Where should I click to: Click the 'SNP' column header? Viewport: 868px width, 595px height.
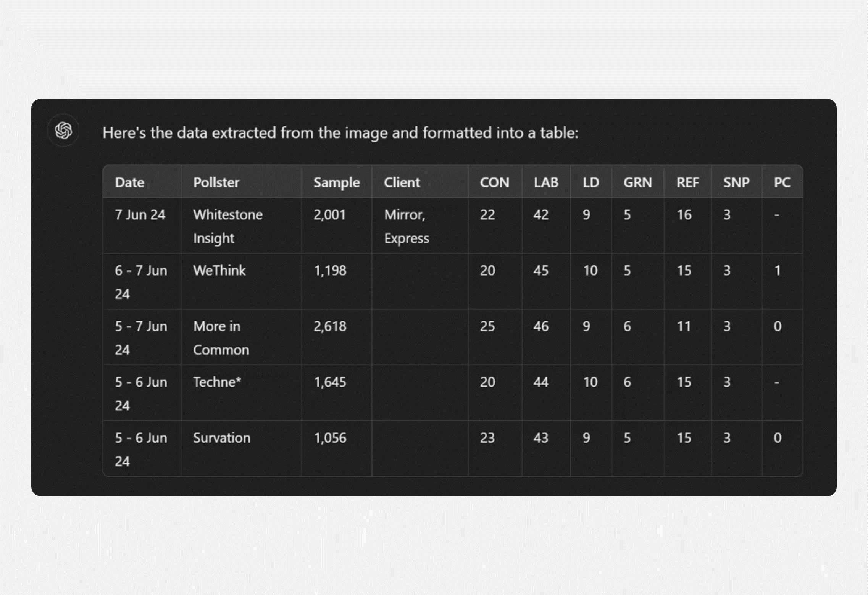click(736, 182)
